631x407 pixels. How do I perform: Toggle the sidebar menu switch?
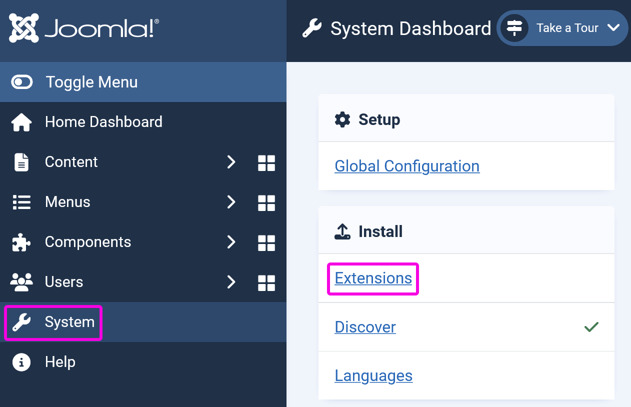coord(22,82)
